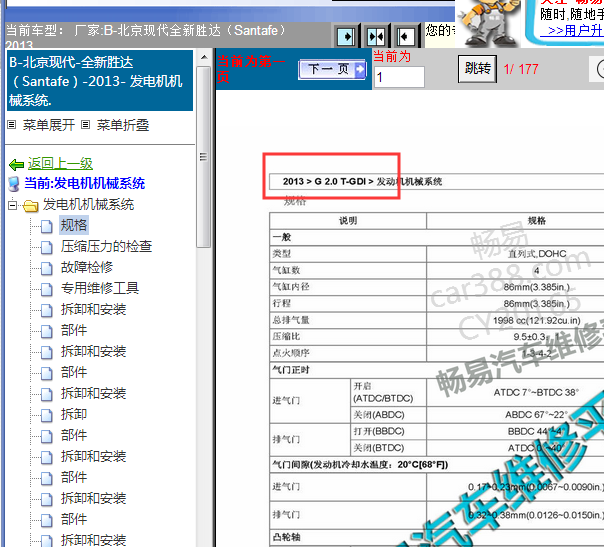Click the ATDC 7°~BTDC 38° cell
The height and width of the screenshot is (547, 604).
[x=536, y=393]
